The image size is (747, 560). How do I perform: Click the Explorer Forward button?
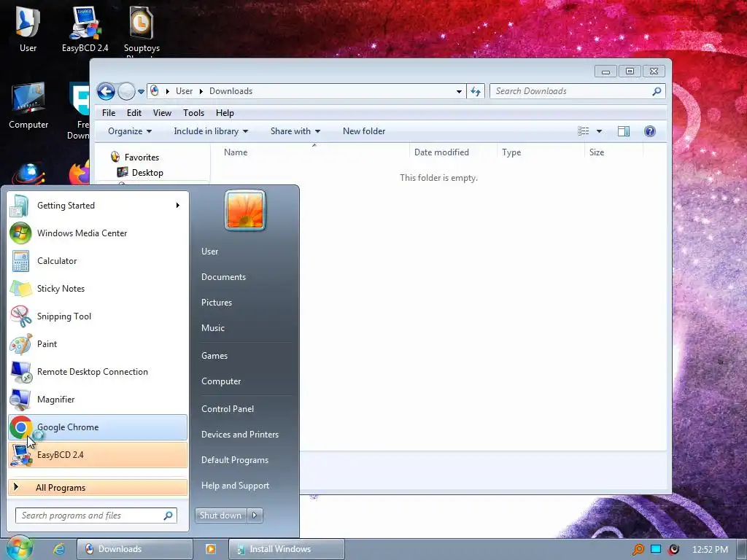click(126, 91)
